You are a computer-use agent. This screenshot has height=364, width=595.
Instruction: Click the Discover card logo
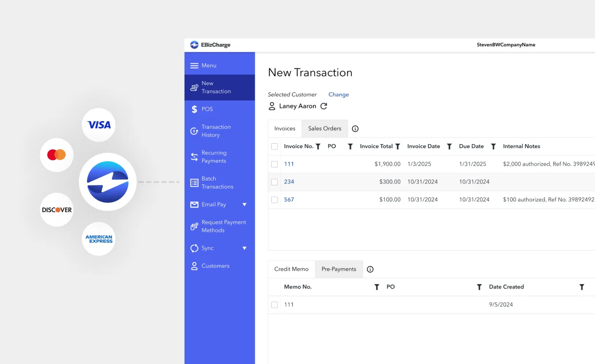pyautogui.click(x=56, y=210)
